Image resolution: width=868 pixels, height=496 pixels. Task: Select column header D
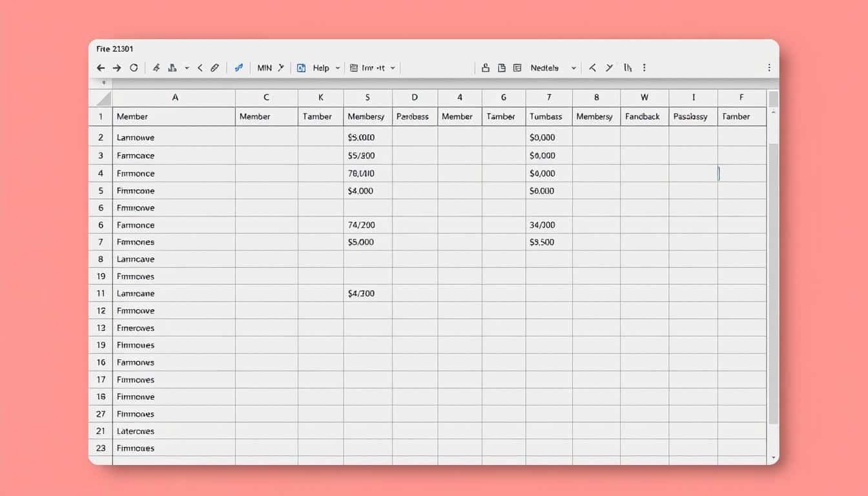(415, 98)
